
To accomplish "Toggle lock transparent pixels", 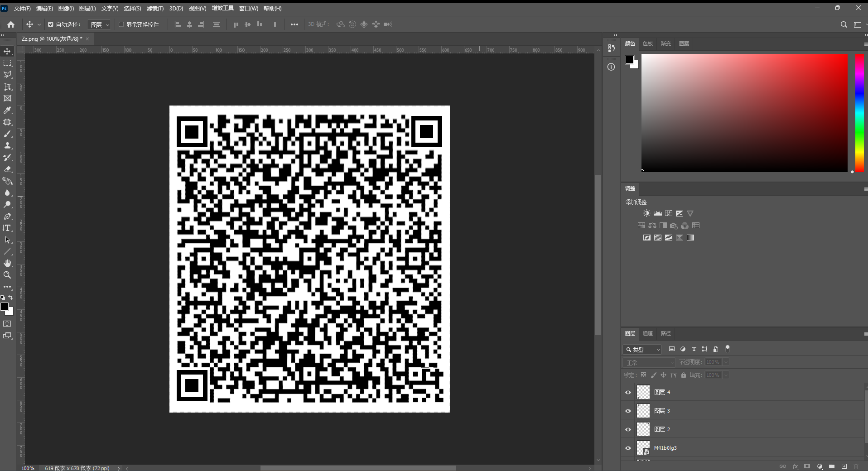I will (643, 375).
